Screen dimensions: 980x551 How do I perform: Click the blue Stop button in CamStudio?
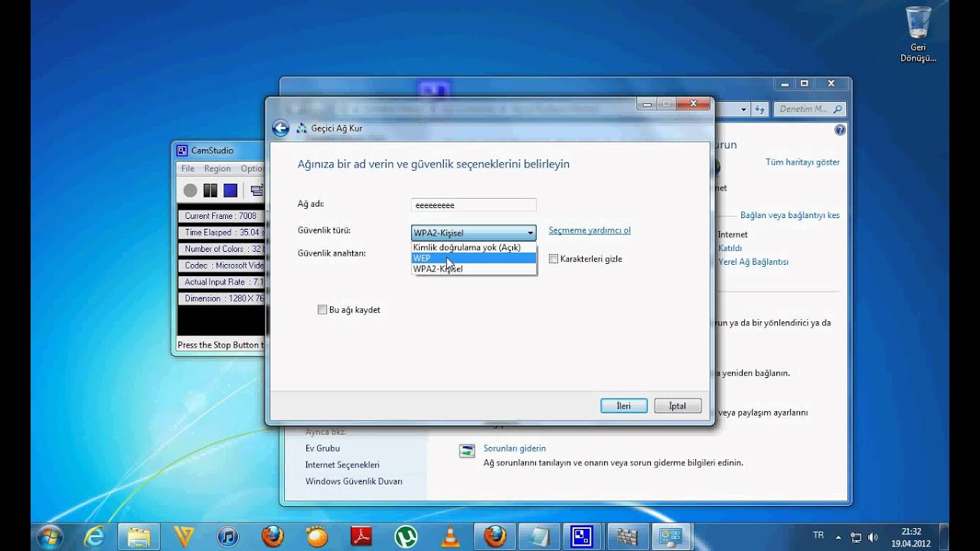point(230,191)
